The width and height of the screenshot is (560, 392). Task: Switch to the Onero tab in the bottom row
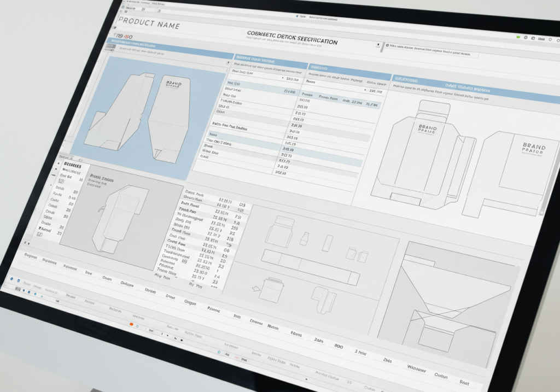pyautogui.click(x=107, y=278)
